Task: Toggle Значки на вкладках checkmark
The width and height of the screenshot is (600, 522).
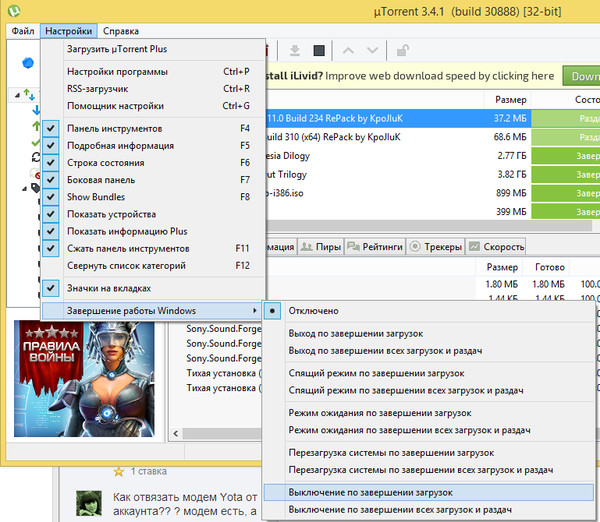Action: pyautogui.click(x=51, y=288)
